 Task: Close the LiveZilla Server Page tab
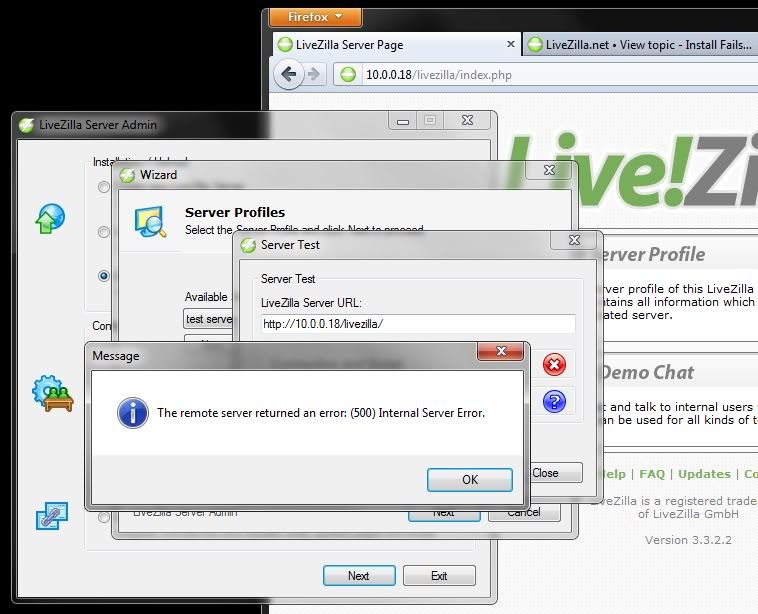pos(510,44)
